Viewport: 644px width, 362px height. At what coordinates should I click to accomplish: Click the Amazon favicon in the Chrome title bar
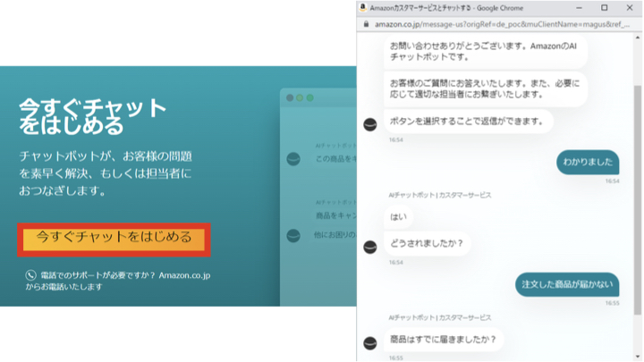[x=362, y=7]
